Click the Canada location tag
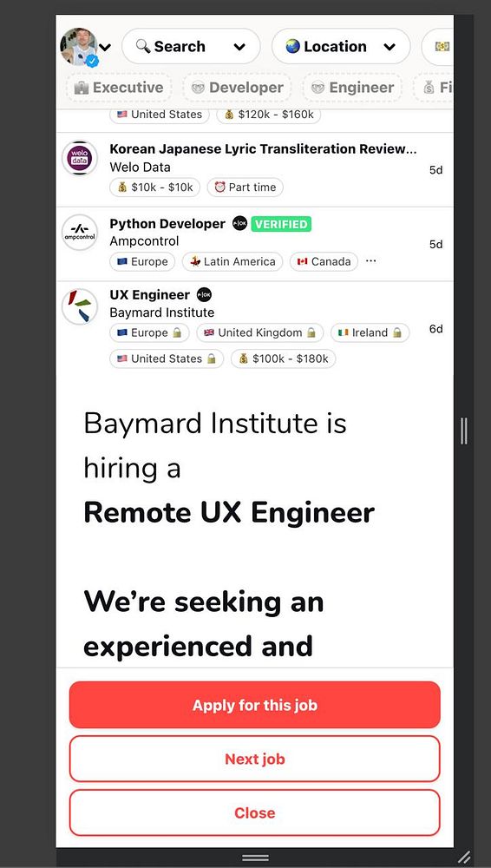The height and width of the screenshot is (868, 491). point(324,262)
